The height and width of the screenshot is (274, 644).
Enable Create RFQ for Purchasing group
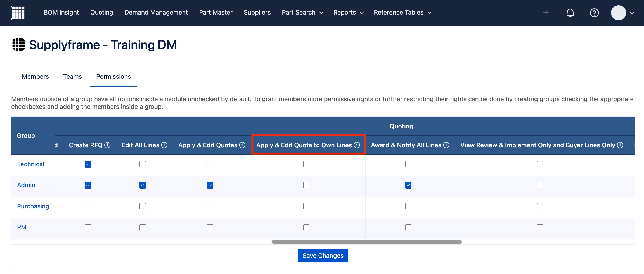88,206
